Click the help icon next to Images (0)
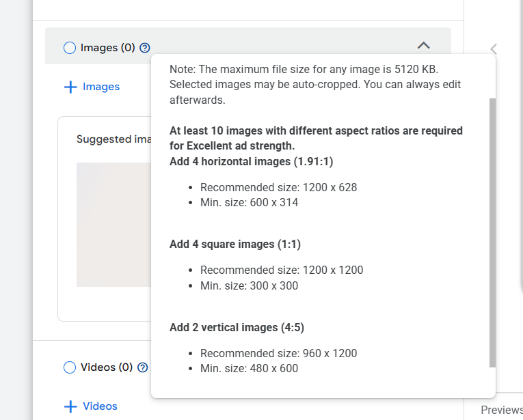The height and width of the screenshot is (420, 523). pos(145,48)
